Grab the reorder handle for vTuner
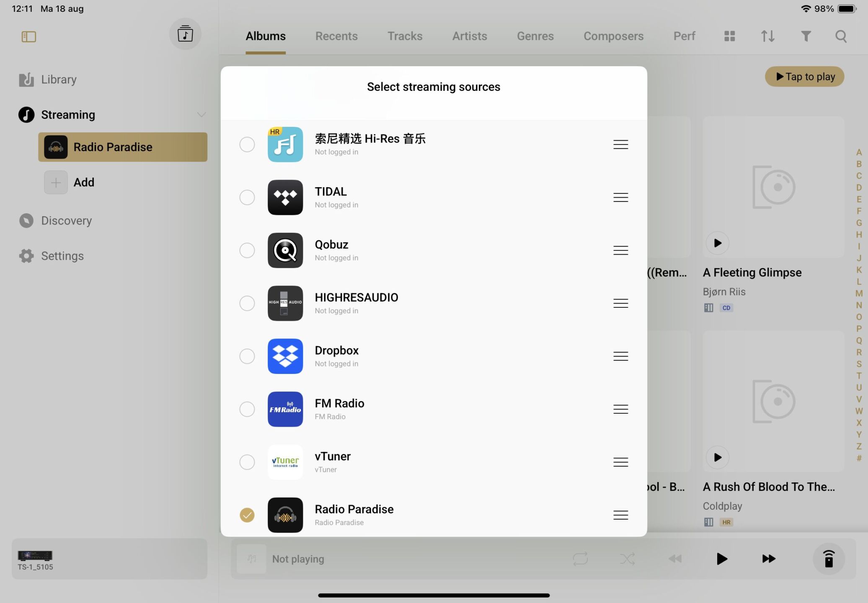The height and width of the screenshot is (603, 868). (620, 462)
